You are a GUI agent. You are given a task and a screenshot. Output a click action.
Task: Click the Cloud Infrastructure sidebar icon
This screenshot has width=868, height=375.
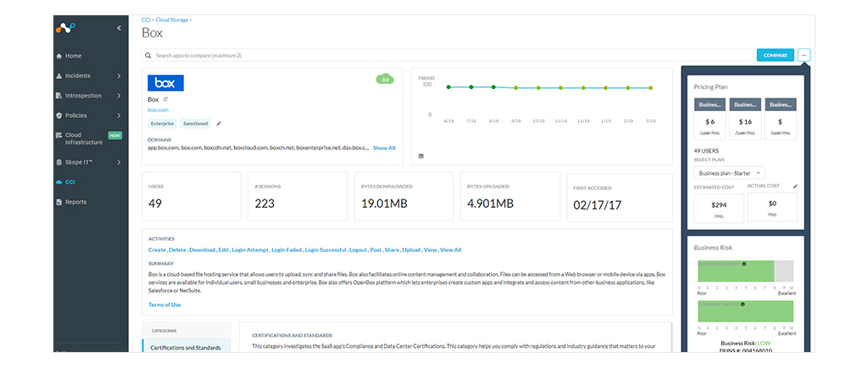point(58,135)
